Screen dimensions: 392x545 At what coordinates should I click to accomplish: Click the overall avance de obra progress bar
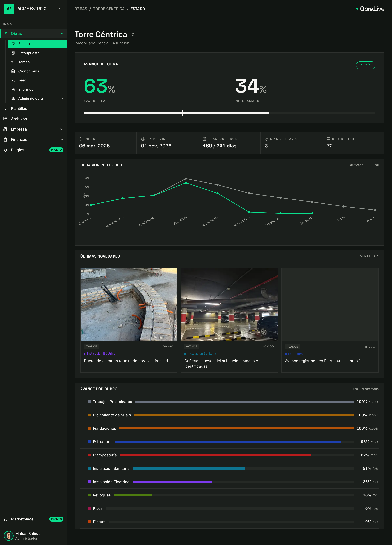tap(229, 113)
